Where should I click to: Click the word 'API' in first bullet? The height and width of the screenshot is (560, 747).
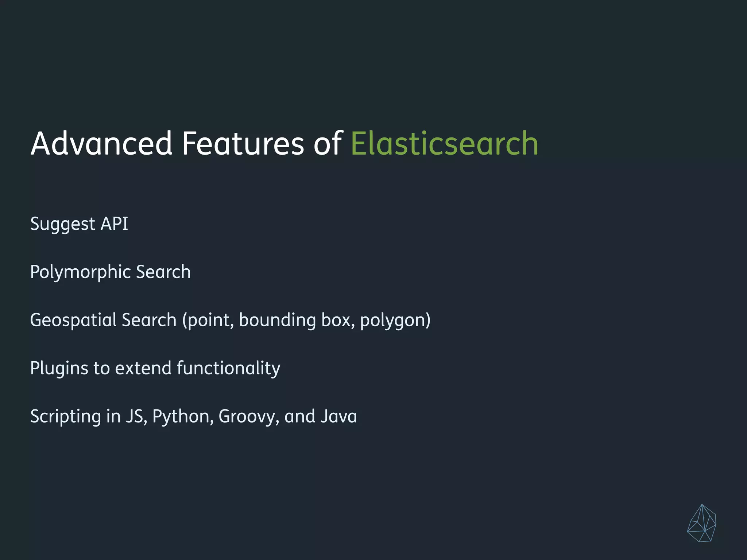(x=114, y=223)
